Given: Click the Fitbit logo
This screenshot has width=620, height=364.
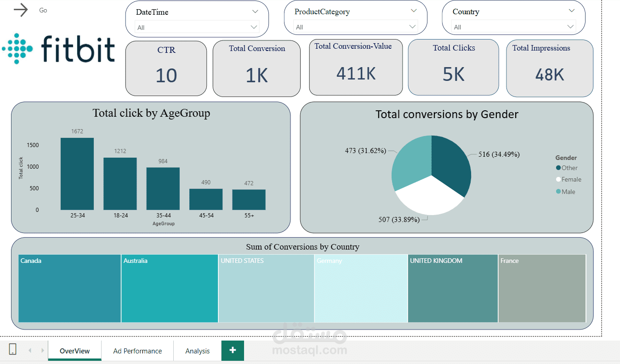Looking at the screenshot, I should click(58, 49).
